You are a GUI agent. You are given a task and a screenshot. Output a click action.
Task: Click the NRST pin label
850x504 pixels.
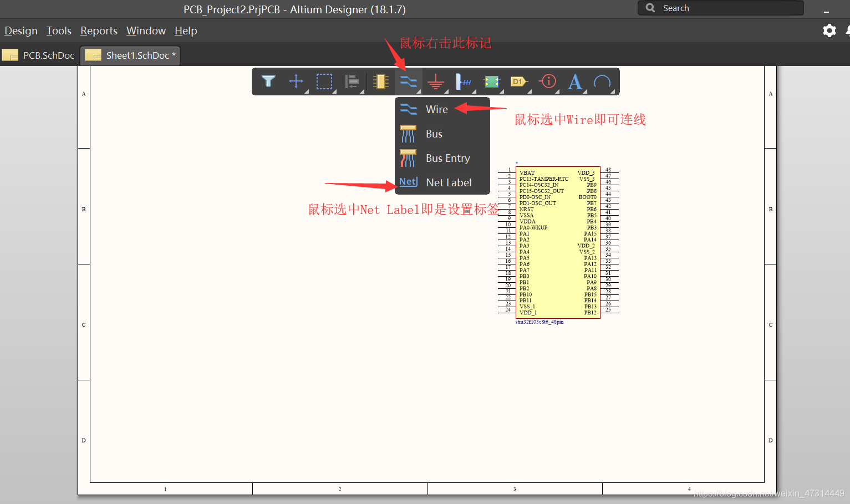point(526,210)
